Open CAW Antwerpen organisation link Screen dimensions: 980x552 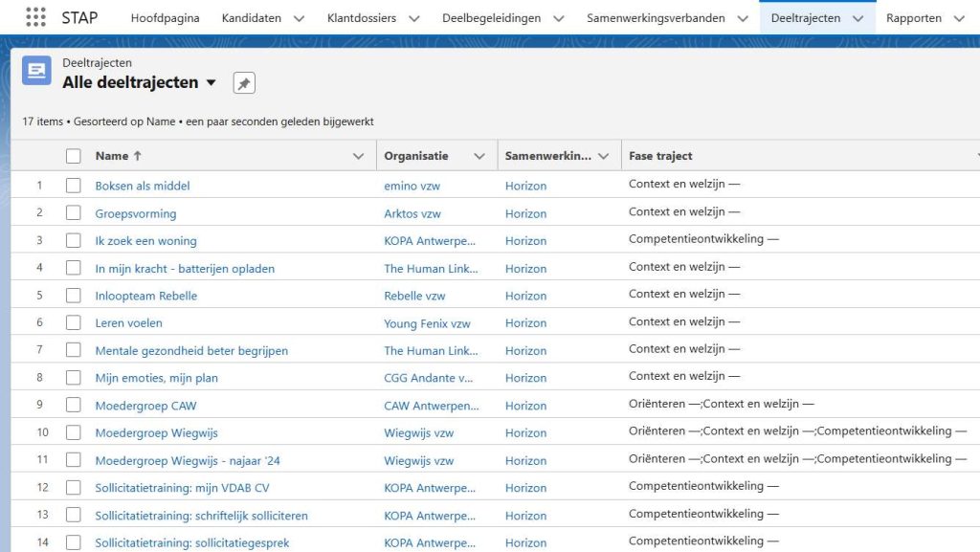[x=432, y=406]
